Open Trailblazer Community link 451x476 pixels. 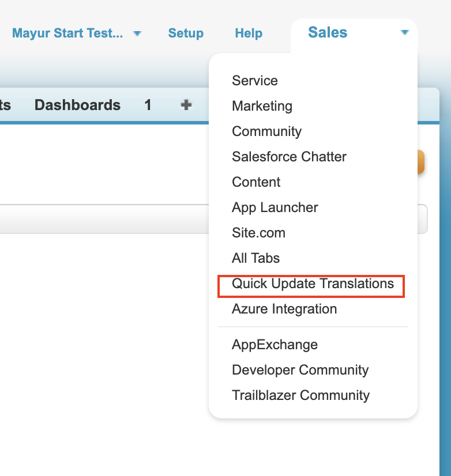[x=300, y=395]
